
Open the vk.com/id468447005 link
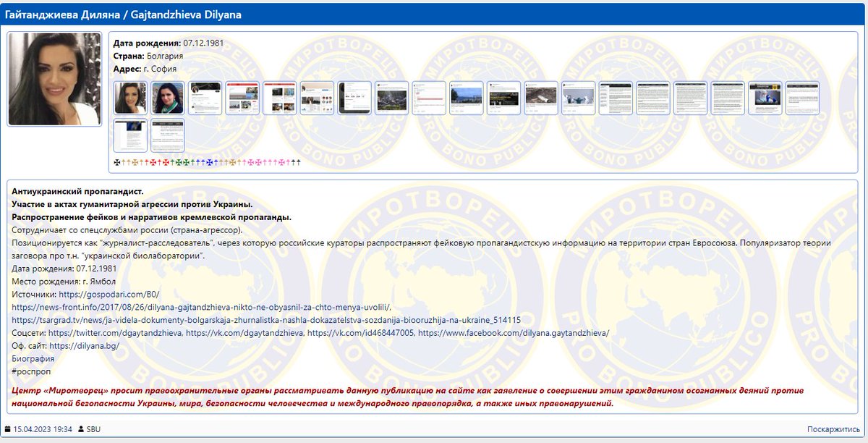[359, 333]
